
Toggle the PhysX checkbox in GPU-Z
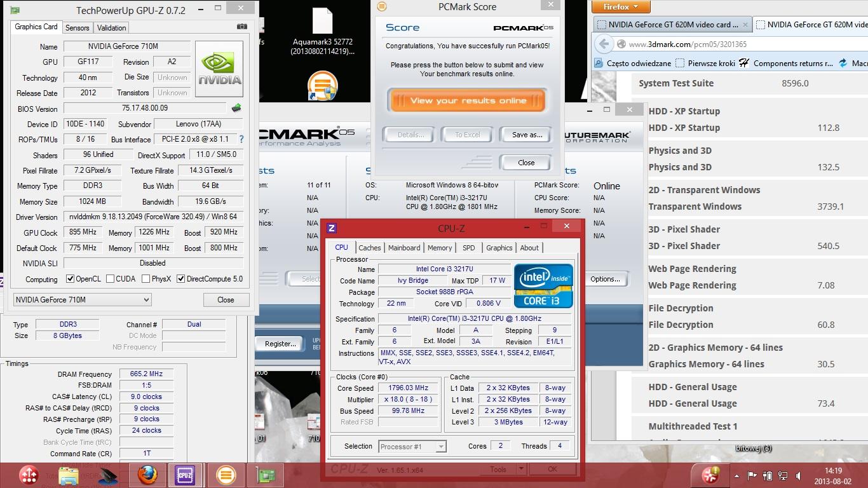[146, 279]
